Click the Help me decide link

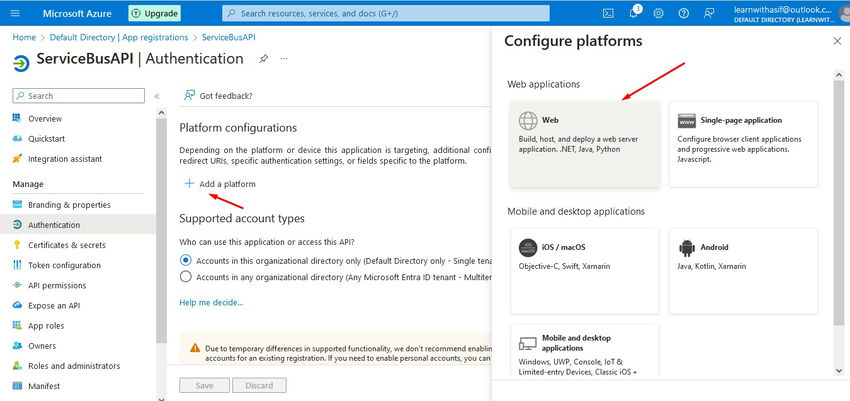211,302
